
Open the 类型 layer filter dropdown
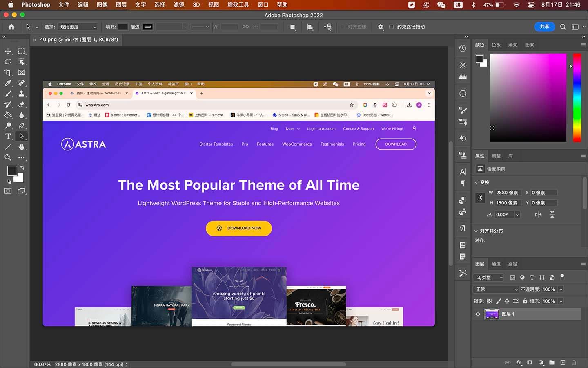[489, 278]
